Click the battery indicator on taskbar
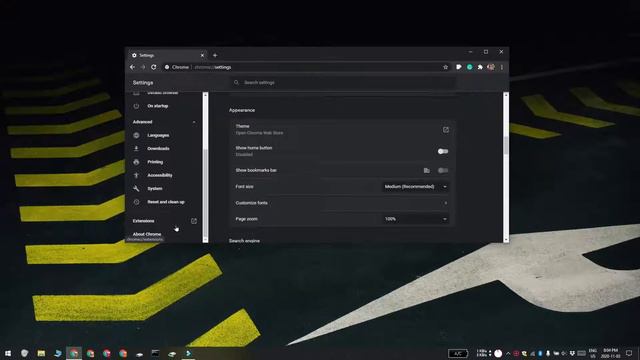Image resolution: width=640 pixels, height=360 pixels. pyautogui.click(x=458, y=353)
